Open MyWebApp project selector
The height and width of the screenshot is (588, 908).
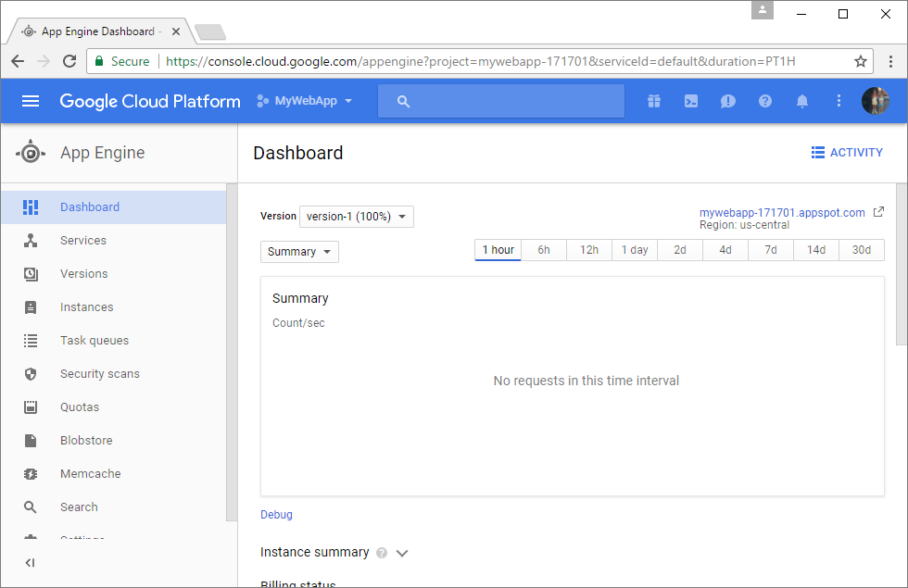[x=305, y=101]
